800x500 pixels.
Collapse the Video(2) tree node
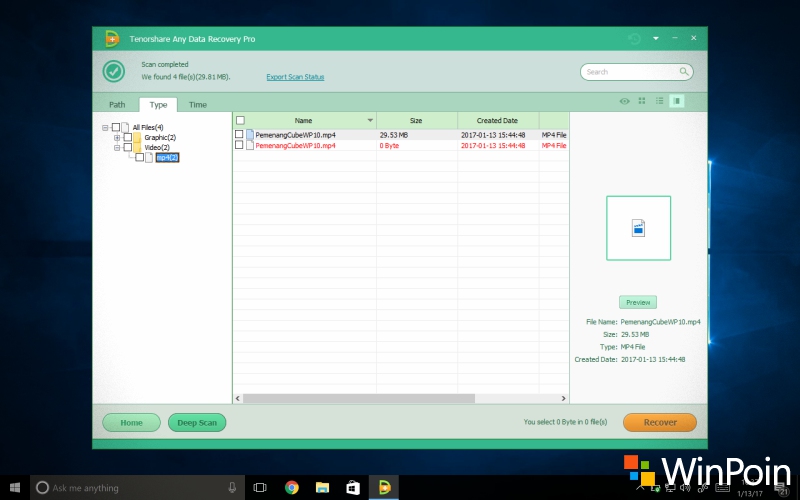117,147
